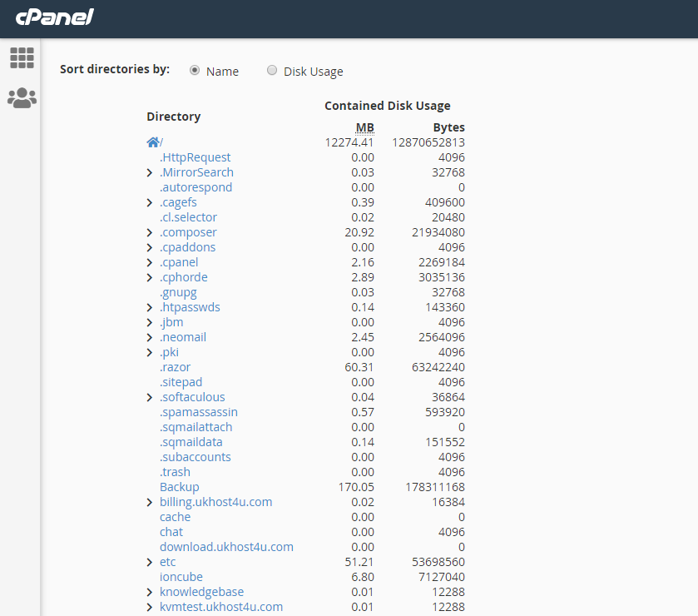Select the Name sort radio button
This screenshot has height=616, width=698.
click(x=195, y=71)
